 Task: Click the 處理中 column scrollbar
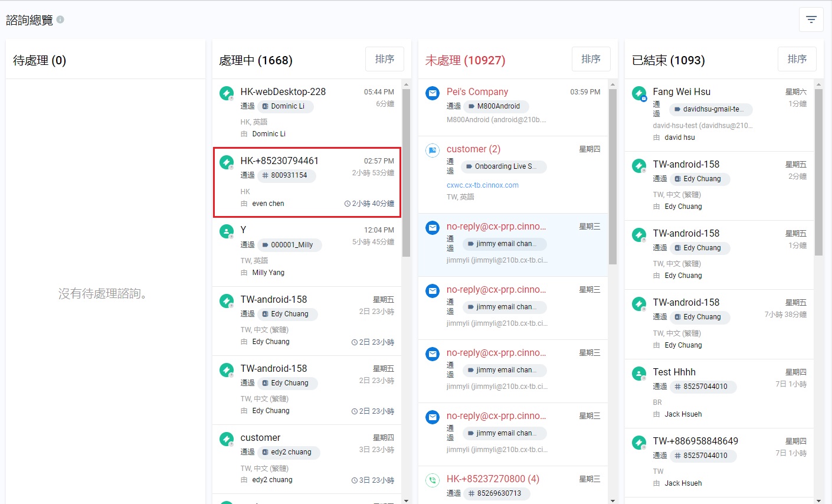(406, 173)
